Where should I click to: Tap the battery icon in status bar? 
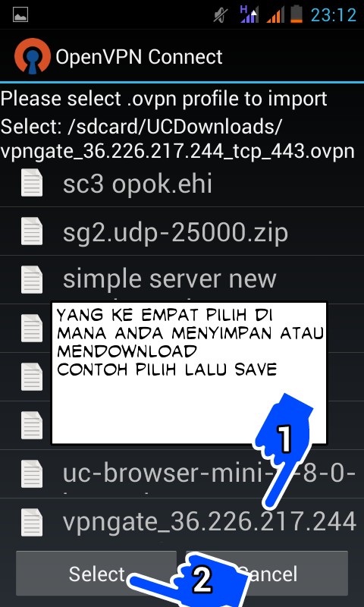coord(297,14)
